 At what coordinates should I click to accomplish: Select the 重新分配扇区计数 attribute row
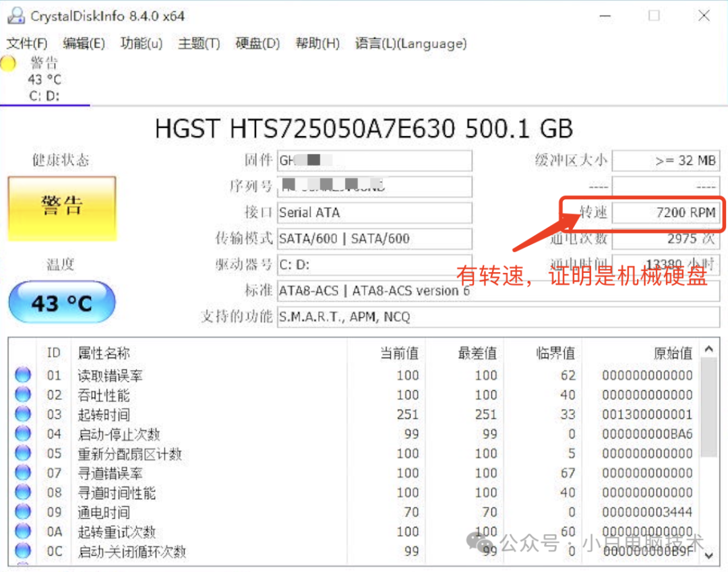354,453
